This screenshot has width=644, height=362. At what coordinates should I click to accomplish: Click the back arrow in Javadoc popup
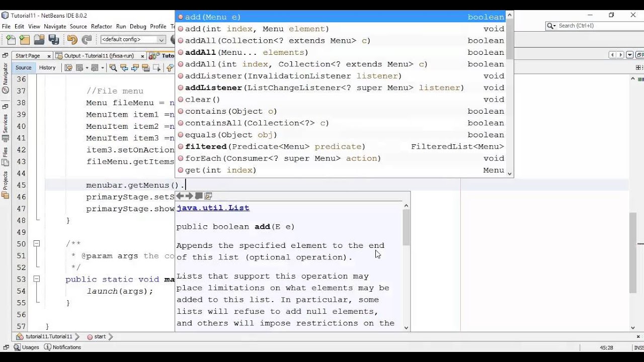180,196
